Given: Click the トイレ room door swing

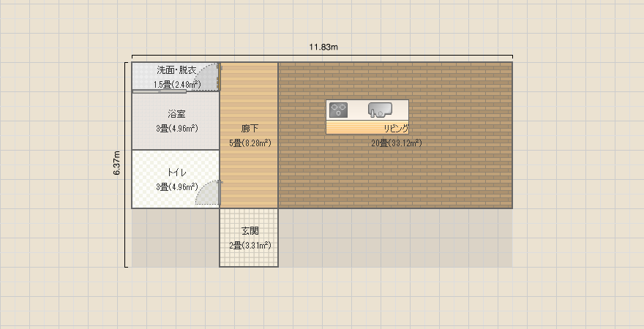Looking at the screenshot, I should (209, 192).
